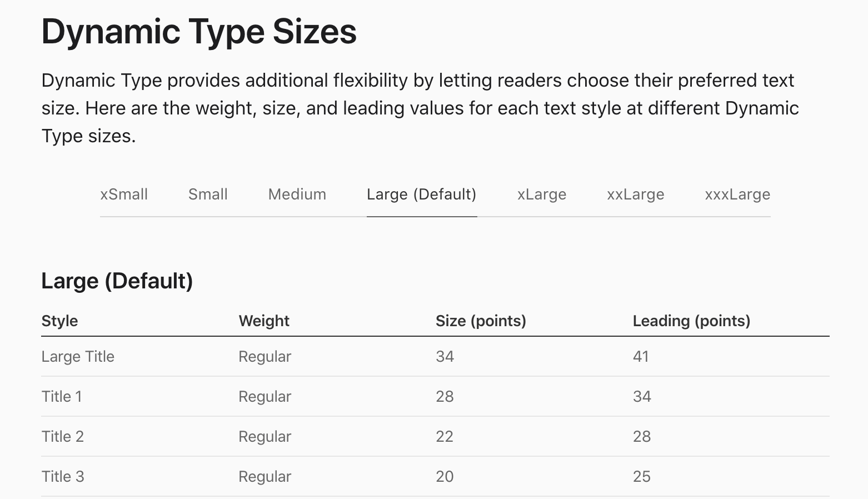
Task: Click the Style column header
Action: coord(59,321)
